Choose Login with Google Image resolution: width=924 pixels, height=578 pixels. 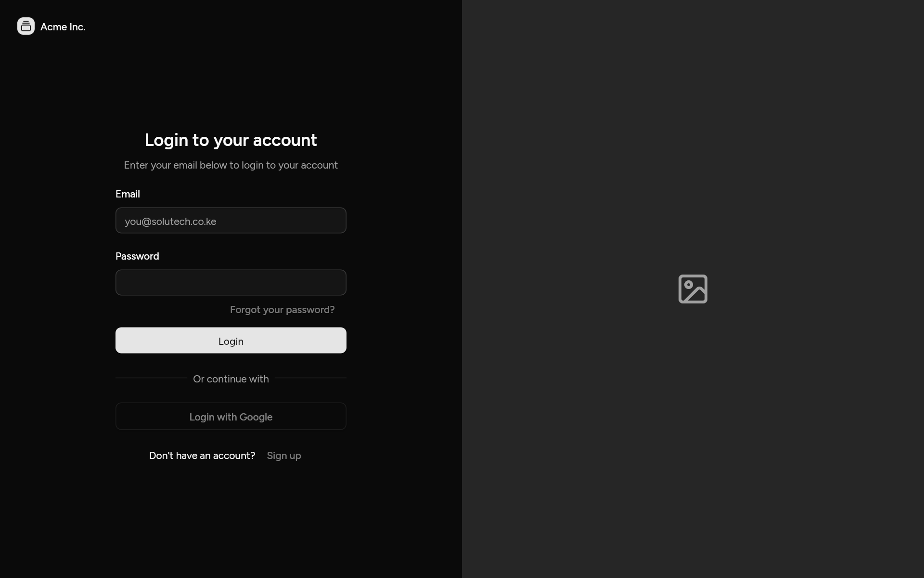coord(231,417)
